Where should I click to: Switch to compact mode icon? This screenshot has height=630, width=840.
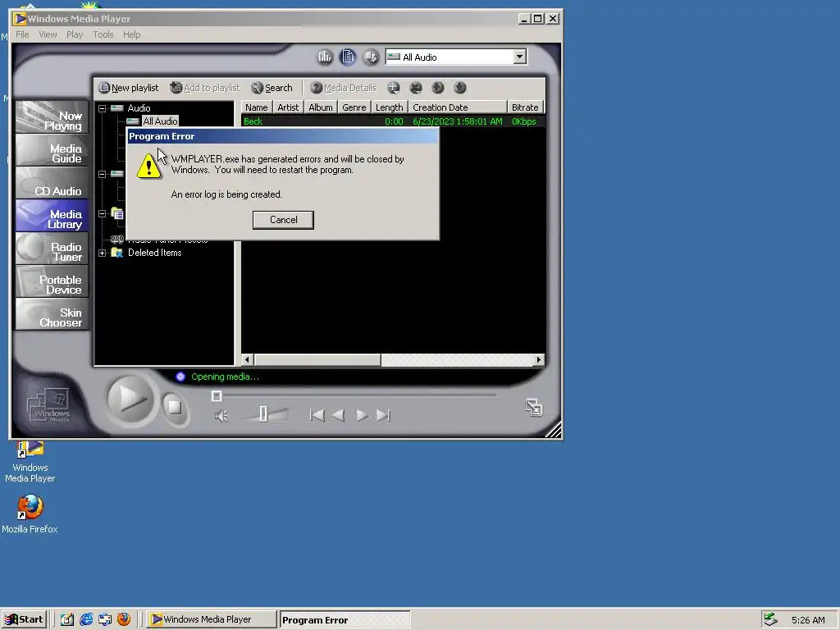click(x=533, y=408)
